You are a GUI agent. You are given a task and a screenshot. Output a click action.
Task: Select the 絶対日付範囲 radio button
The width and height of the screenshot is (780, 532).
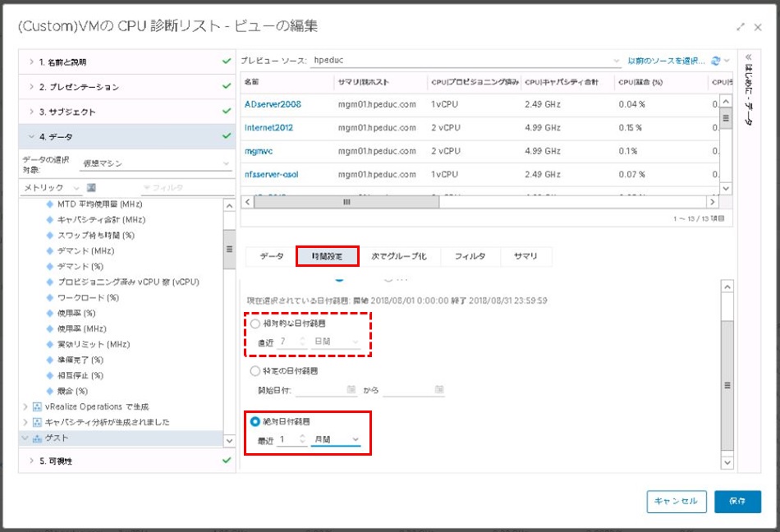255,421
